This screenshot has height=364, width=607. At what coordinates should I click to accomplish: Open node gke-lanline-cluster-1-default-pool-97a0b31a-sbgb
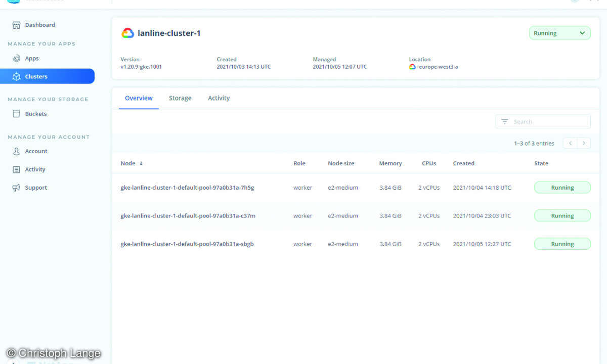click(187, 244)
